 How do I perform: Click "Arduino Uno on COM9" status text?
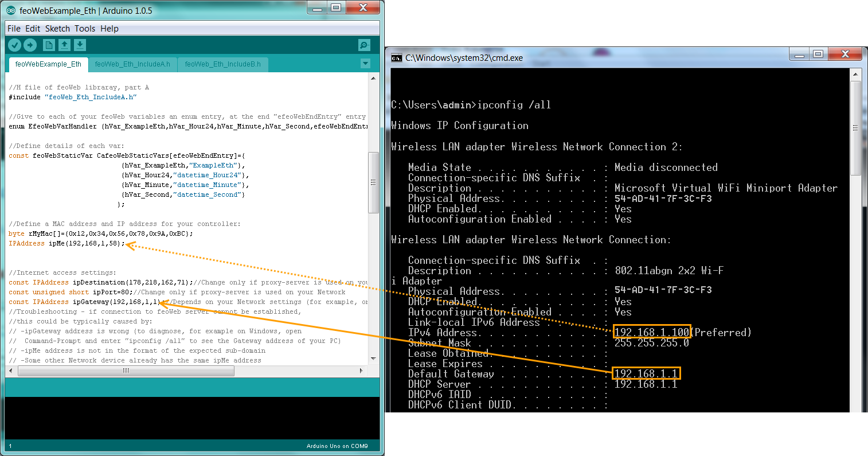337,446
